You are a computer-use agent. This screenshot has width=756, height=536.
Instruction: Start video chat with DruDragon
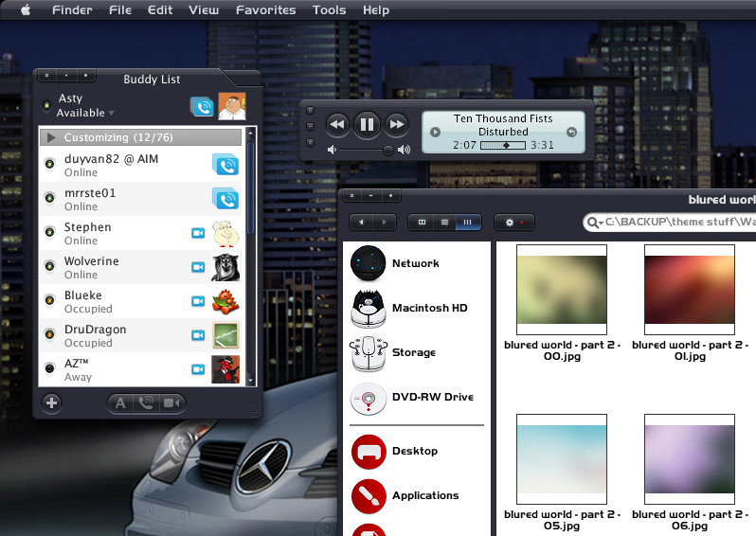click(x=198, y=335)
